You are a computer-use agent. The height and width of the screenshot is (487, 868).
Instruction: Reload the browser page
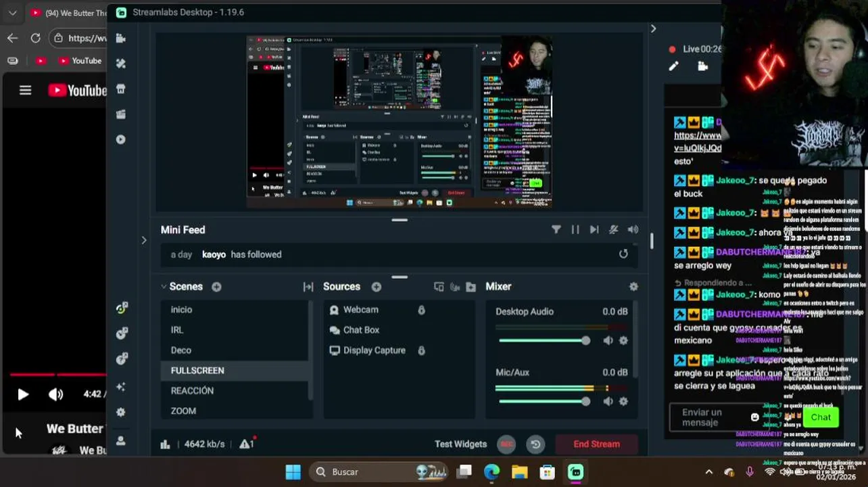[35, 38]
